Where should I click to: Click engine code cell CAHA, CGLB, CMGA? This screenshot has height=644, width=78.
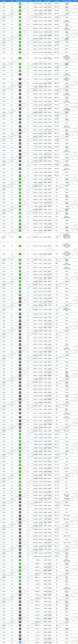[67, 588]
